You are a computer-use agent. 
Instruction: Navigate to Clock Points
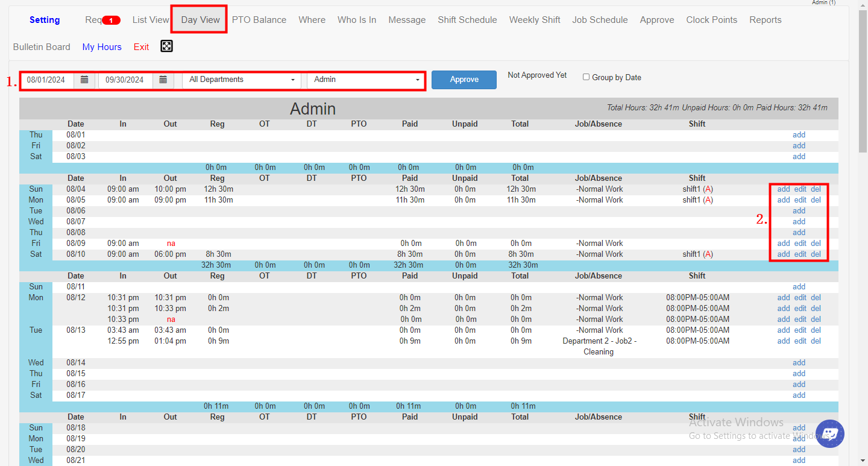tap(711, 19)
